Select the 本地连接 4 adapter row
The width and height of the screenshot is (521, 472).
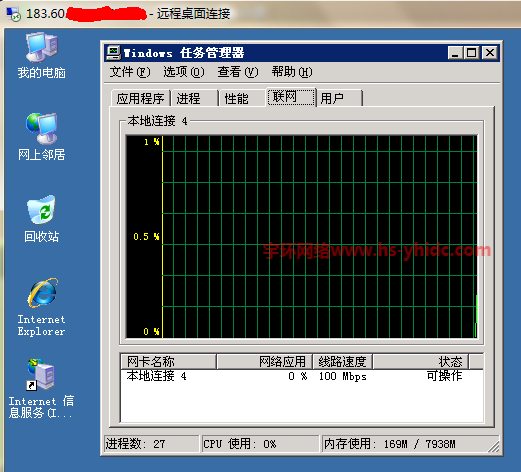(x=302, y=376)
